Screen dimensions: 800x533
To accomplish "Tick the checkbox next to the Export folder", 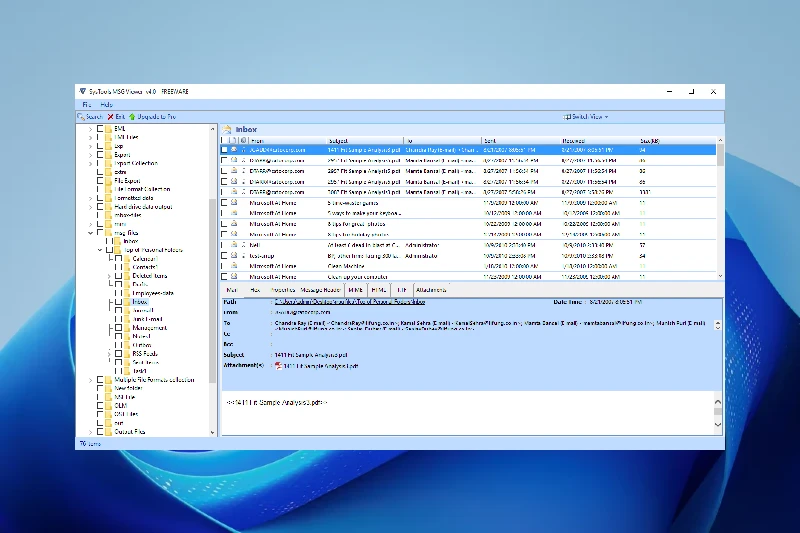I will 100,155.
